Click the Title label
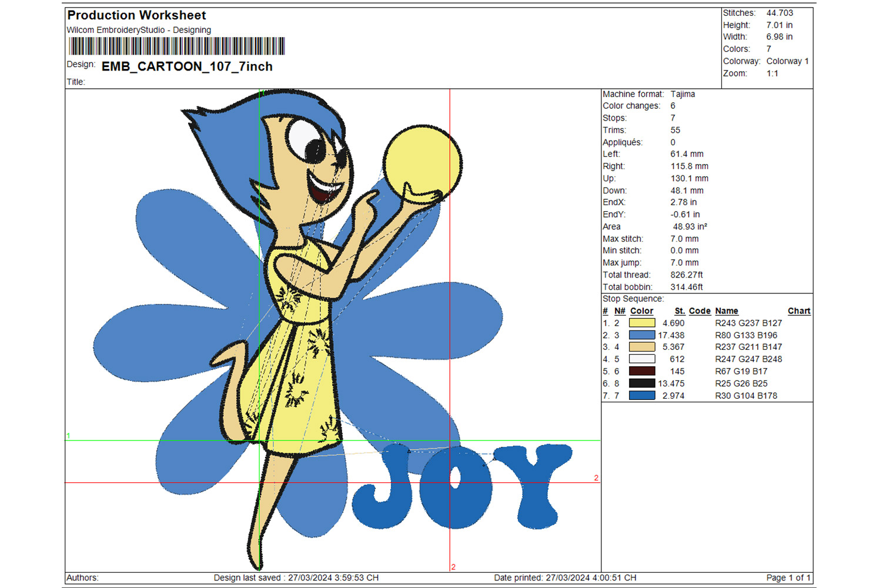Image resolution: width=883 pixels, height=588 pixels. (76, 82)
